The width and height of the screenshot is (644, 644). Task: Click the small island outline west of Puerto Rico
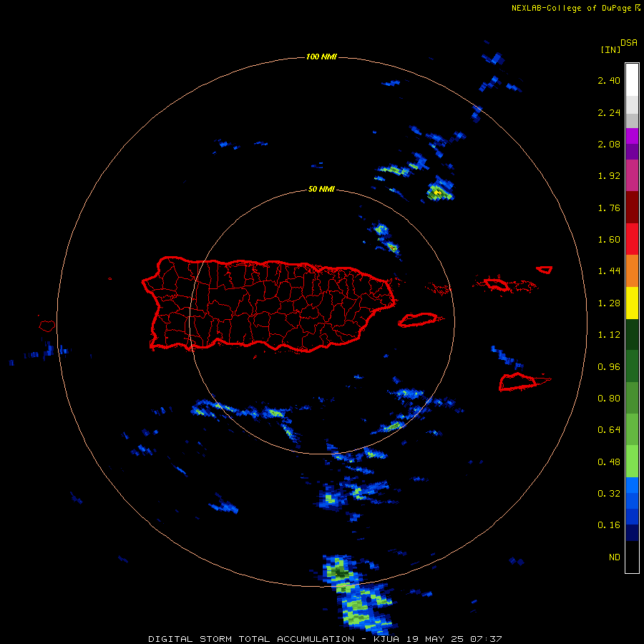coord(47,326)
